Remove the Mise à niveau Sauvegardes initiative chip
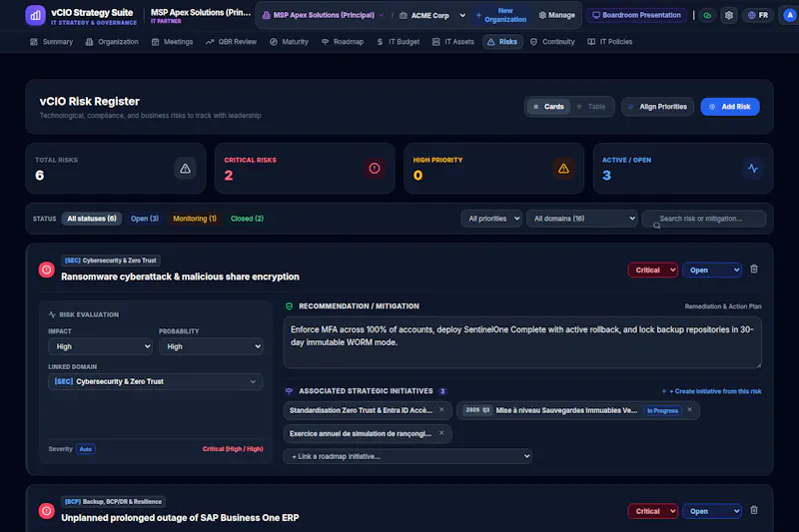This screenshot has width=799, height=532. tap(689, 410)
